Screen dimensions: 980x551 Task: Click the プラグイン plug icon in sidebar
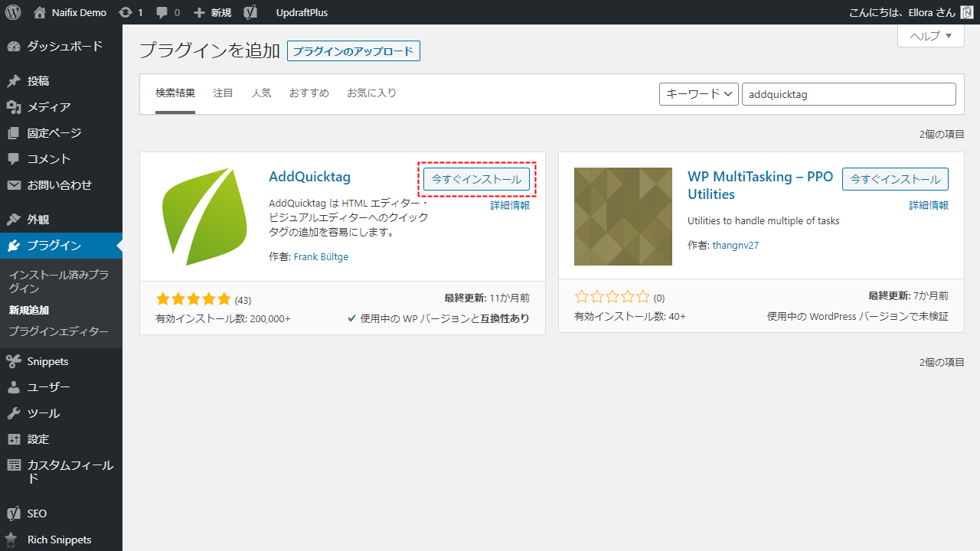pyautogui.click(x=14, y=246)
